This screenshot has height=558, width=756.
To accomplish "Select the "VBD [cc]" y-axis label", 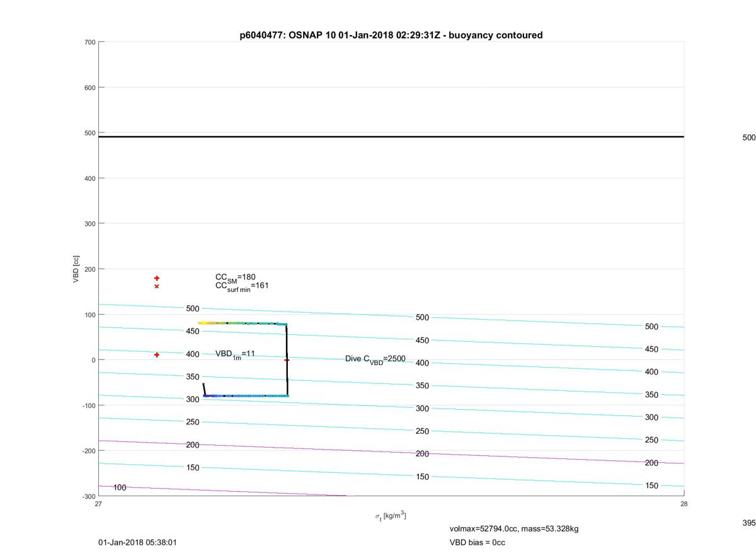I will click(76, 269).
